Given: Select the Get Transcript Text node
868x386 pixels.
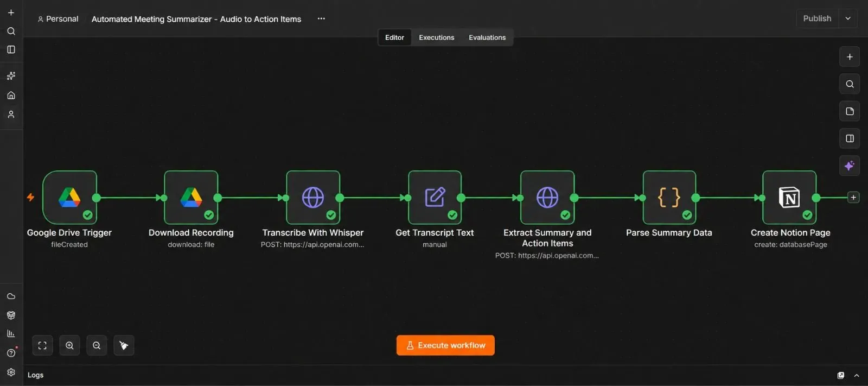Looking at the screenshot, I should 435,197.
